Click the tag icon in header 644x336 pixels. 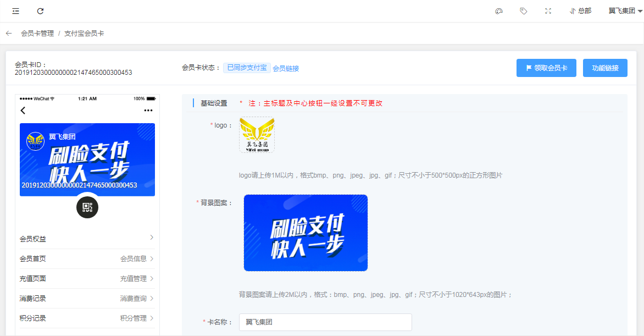pyautogui.click(x=523, y=11)
